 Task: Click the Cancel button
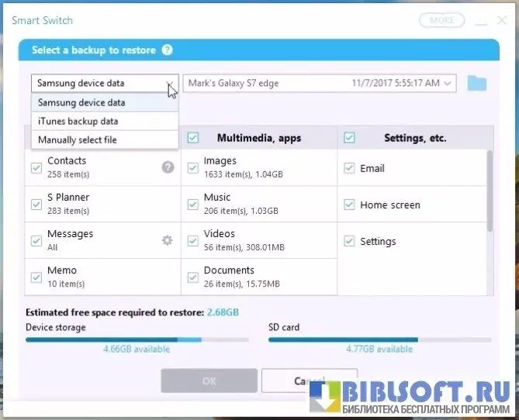309,381
